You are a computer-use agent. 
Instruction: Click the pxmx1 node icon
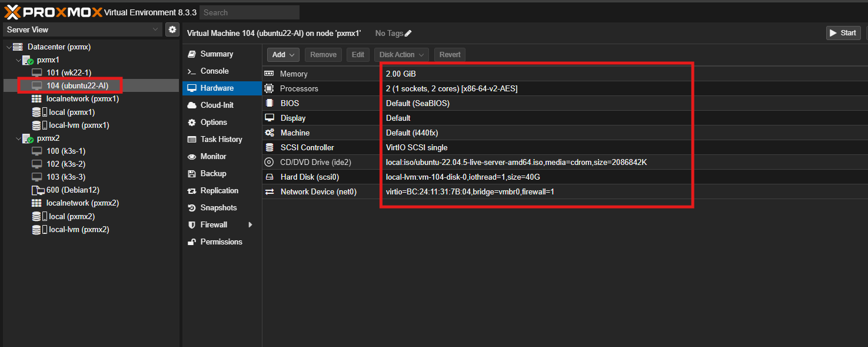click(x=28, y=60)
